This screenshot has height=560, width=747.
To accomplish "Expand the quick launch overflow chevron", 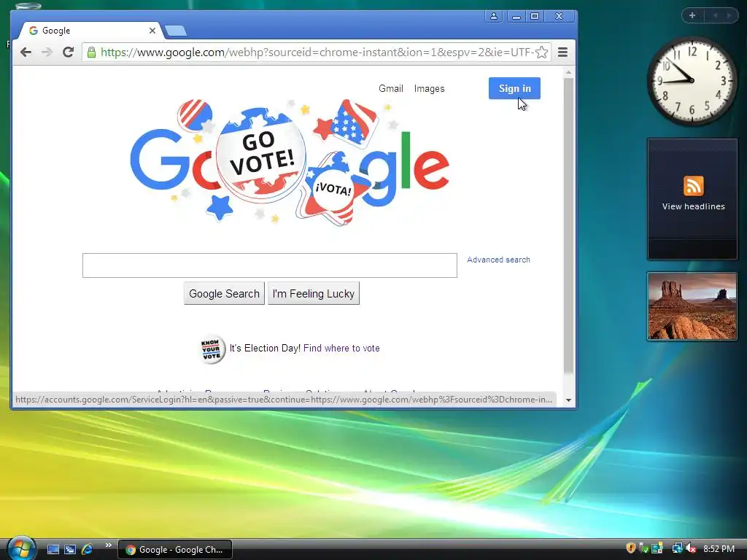I will tap(108, 545).
